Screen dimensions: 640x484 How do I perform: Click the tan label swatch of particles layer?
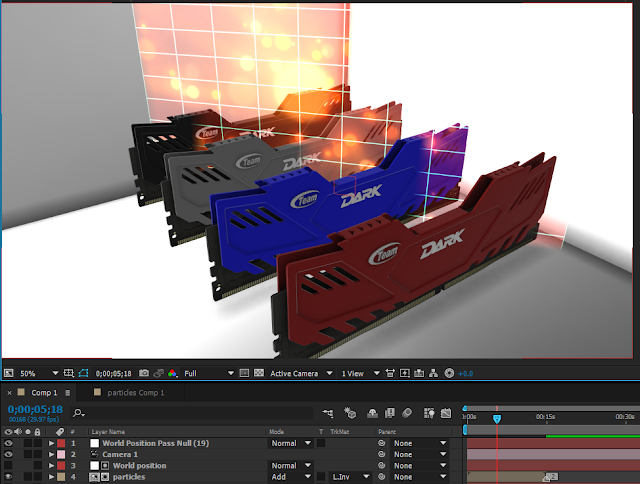pyautogui.click(x=61, y=477)
